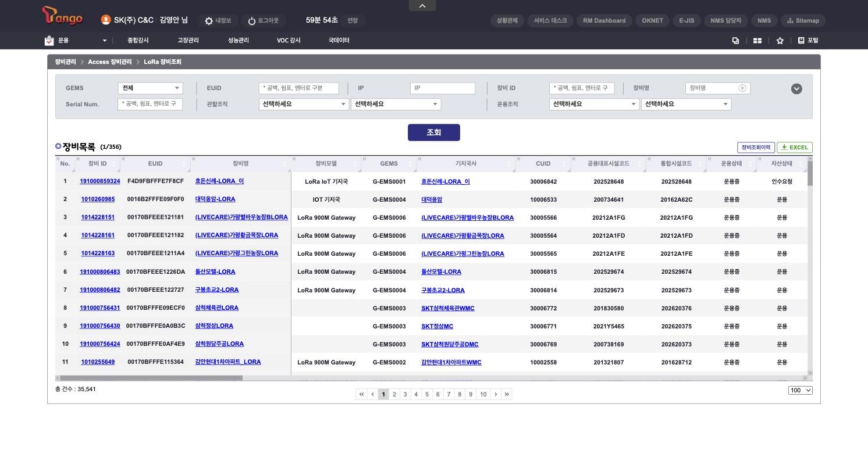Open the favorites star icon
The width and height of the screenshot is (868, 472).
pyautogui.click(x=780, y=41)
